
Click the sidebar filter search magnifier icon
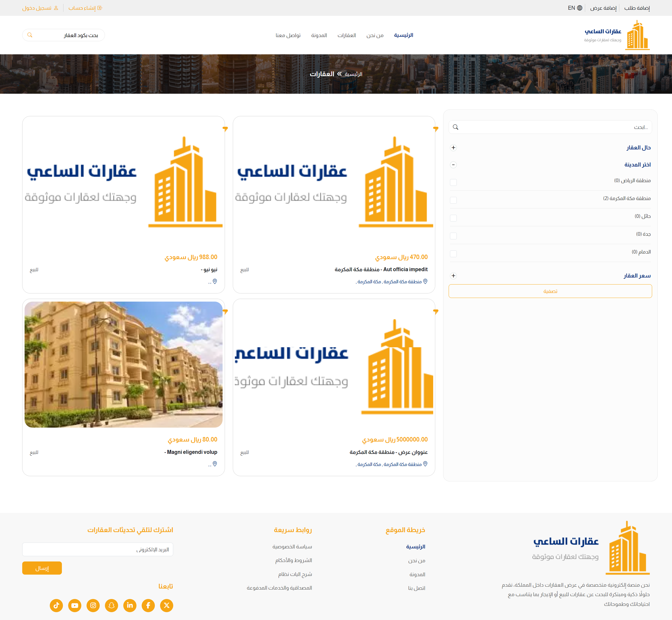click(455, 127)
